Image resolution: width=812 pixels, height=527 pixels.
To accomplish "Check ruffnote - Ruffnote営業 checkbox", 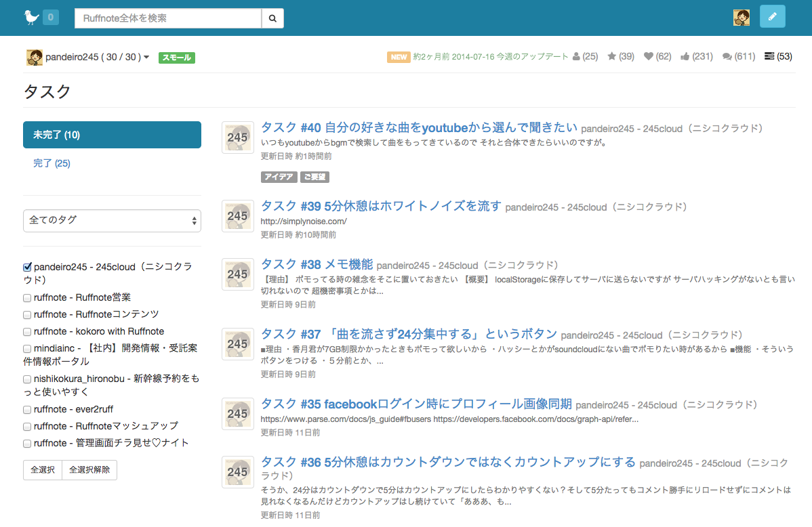I will (x=27, y=297).
